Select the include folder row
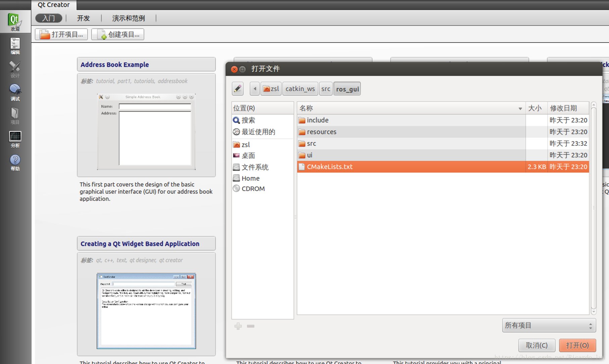 coord(443,120)
